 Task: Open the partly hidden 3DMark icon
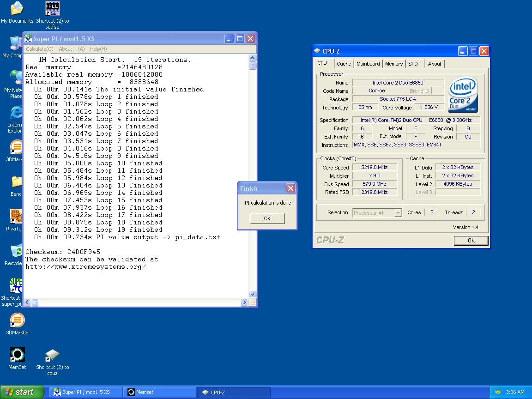point(16,147)
